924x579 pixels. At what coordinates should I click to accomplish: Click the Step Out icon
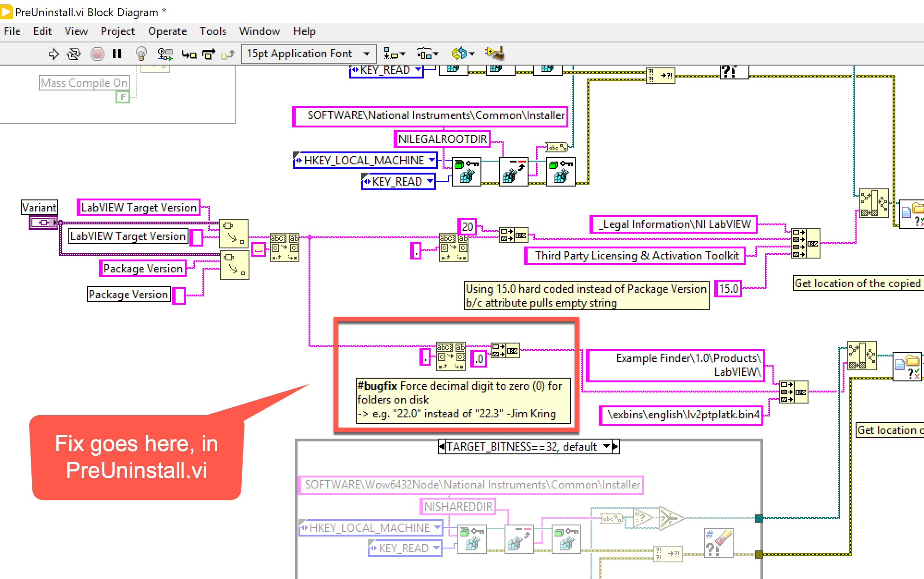pos(227,54)
